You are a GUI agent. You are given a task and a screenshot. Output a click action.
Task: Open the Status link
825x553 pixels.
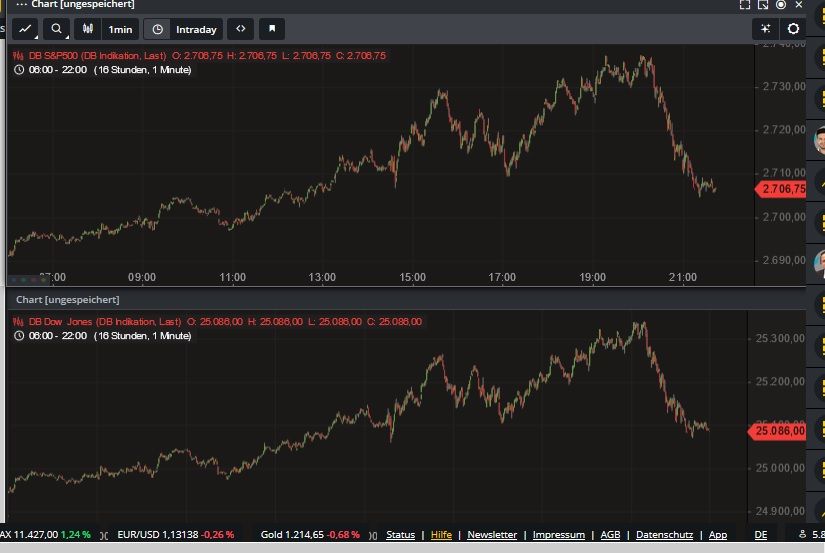tap(400, 535)
